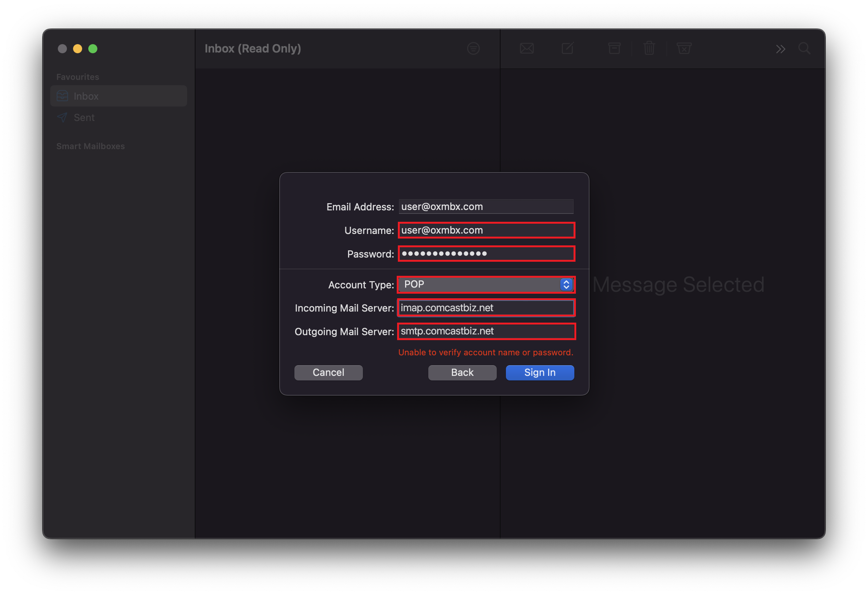
Task: Click the message filter icon beside Inbox title
Action: point(473,48)
